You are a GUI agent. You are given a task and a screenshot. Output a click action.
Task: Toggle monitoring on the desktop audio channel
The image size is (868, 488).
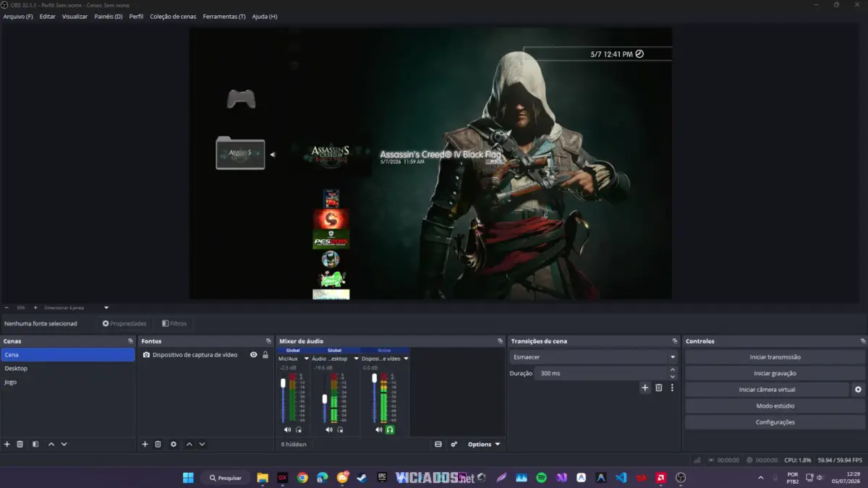340,429
